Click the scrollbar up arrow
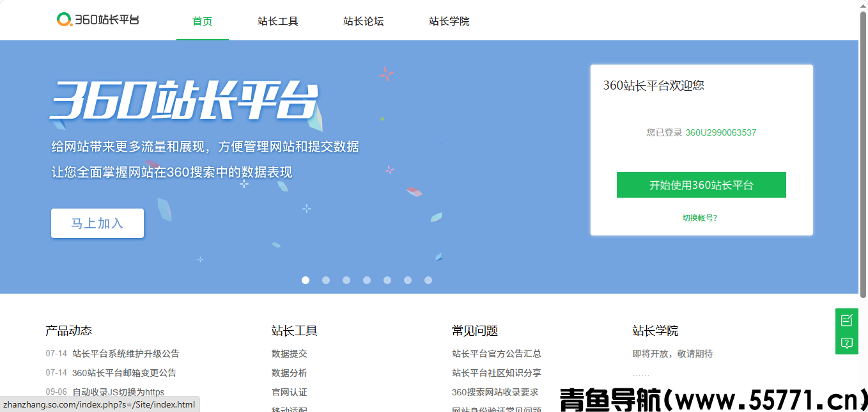 tap(863, 5)
